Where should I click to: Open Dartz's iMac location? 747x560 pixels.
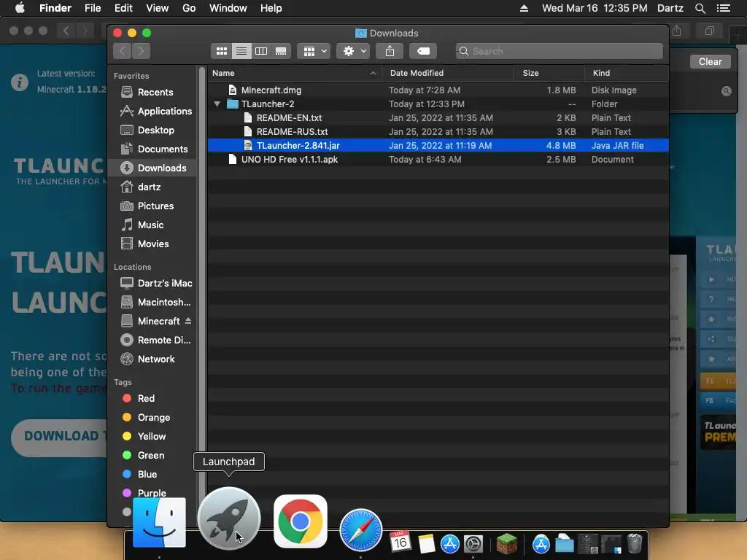(x=152, y=284)
